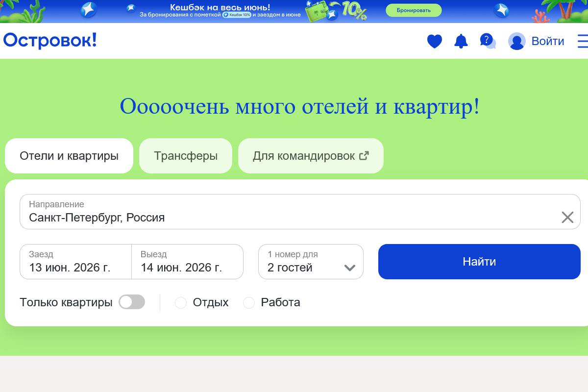The image size is (588, 392).
Task: Click the Бронировать banner button
Action: [414, 10]
